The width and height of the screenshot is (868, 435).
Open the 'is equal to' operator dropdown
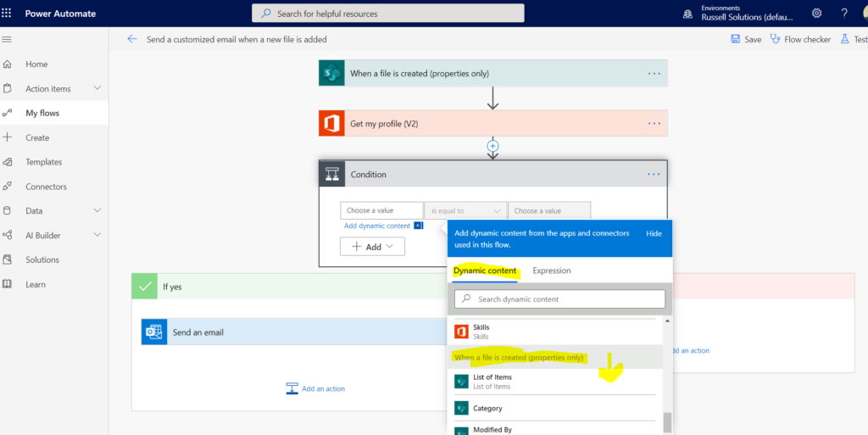pyautogui.click(x=465, y=211)
